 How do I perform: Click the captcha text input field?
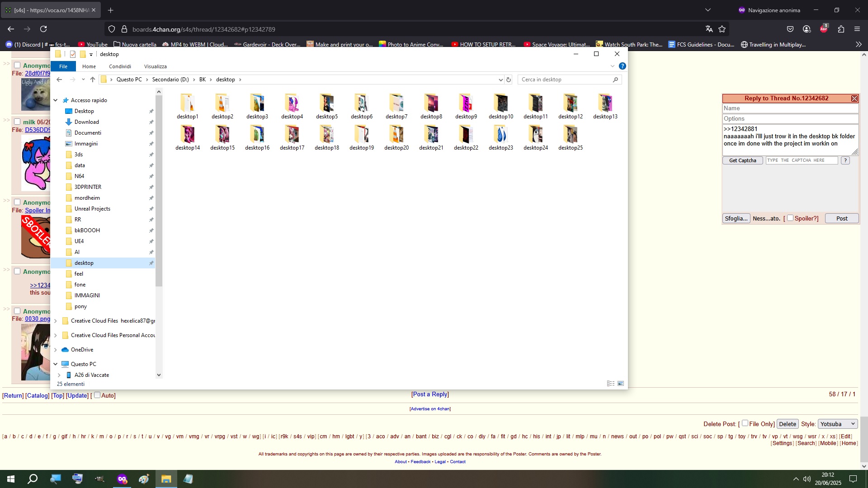click(802, 160)
